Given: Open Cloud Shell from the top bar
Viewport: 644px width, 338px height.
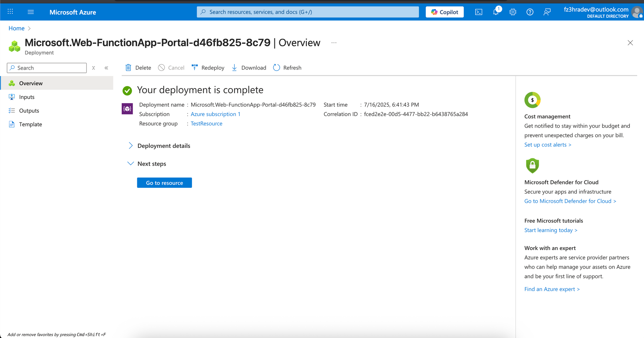Looking at the screenshot, I should (479, 12).
